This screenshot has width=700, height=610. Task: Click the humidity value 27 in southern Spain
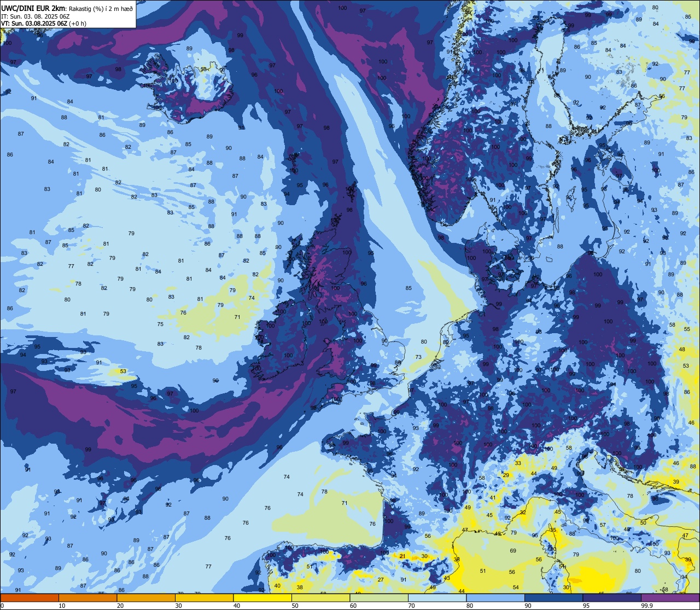point(381,579)
